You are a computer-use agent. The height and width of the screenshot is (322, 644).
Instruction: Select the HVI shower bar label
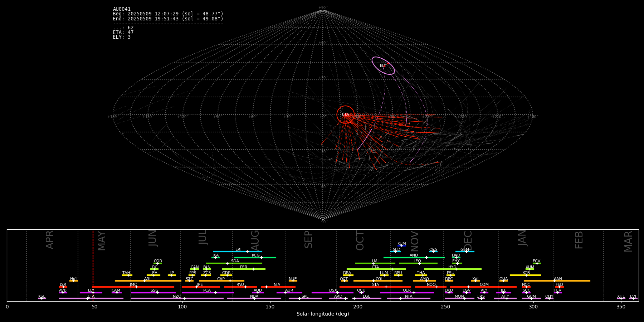pyautogui.click(x=74, y=279)
